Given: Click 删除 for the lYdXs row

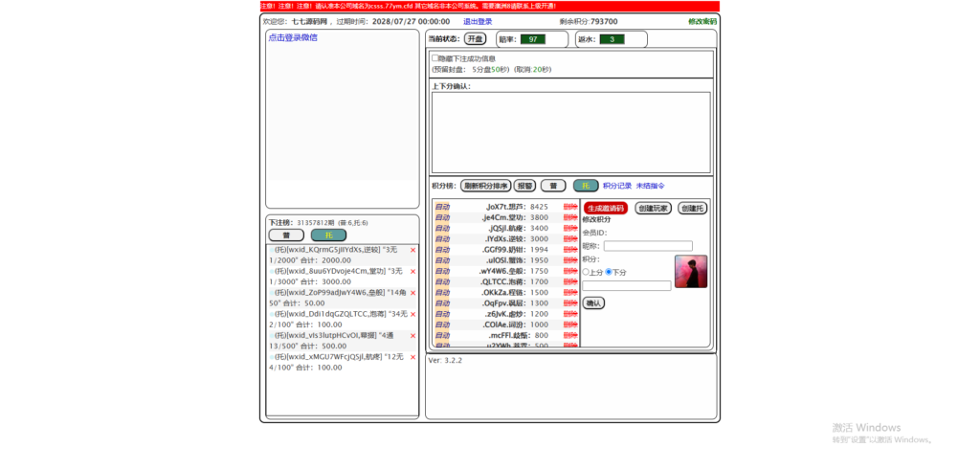Looking at the screenshot, I should point(570,238).
